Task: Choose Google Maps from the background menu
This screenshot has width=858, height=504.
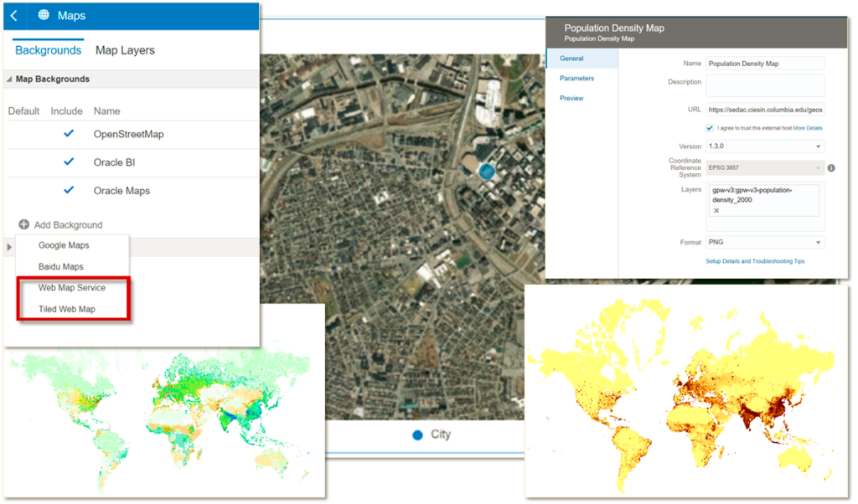Action: (64, 245)
